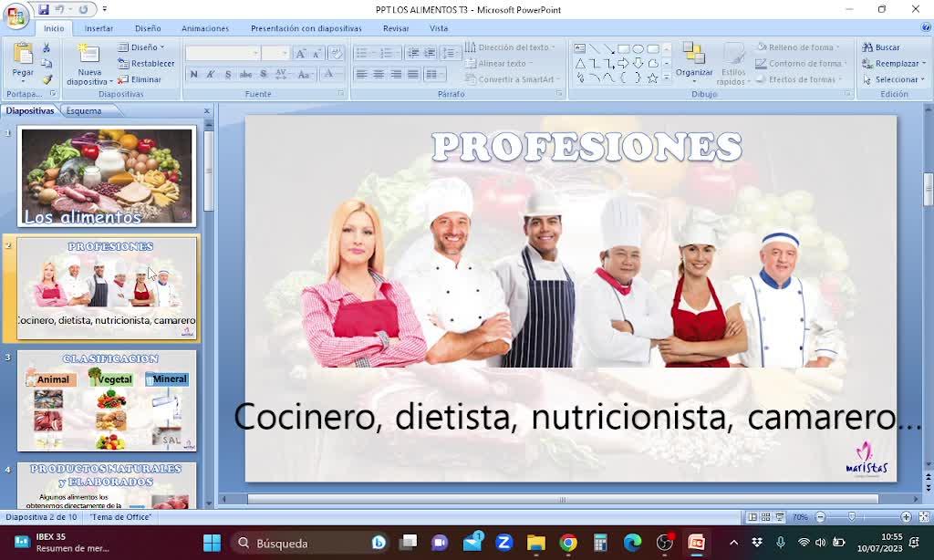This screenshot has width=934, height=560.
Task: Insert a Nueva diapositiva
Action: [88, 65]
